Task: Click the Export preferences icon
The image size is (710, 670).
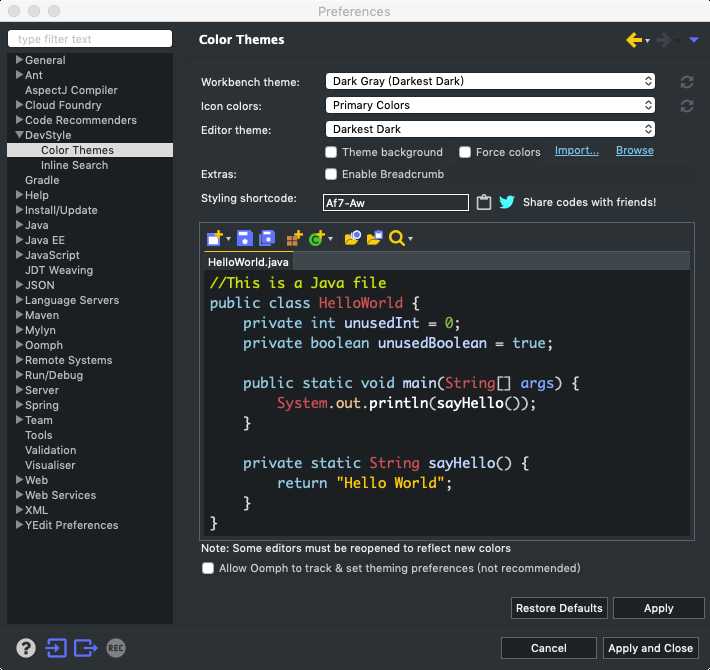Action: (86, 648)
